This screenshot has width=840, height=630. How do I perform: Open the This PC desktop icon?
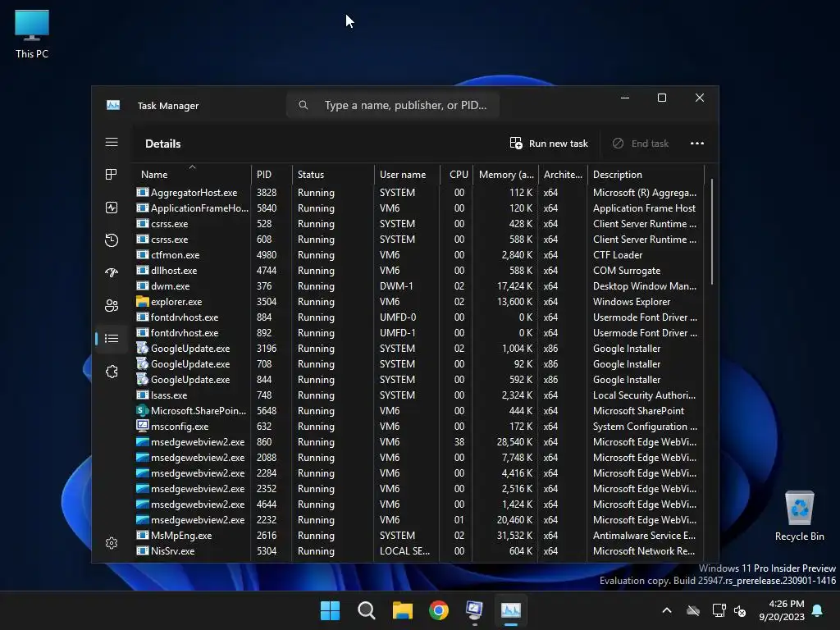pyautogui.click(x=32, y=34)
